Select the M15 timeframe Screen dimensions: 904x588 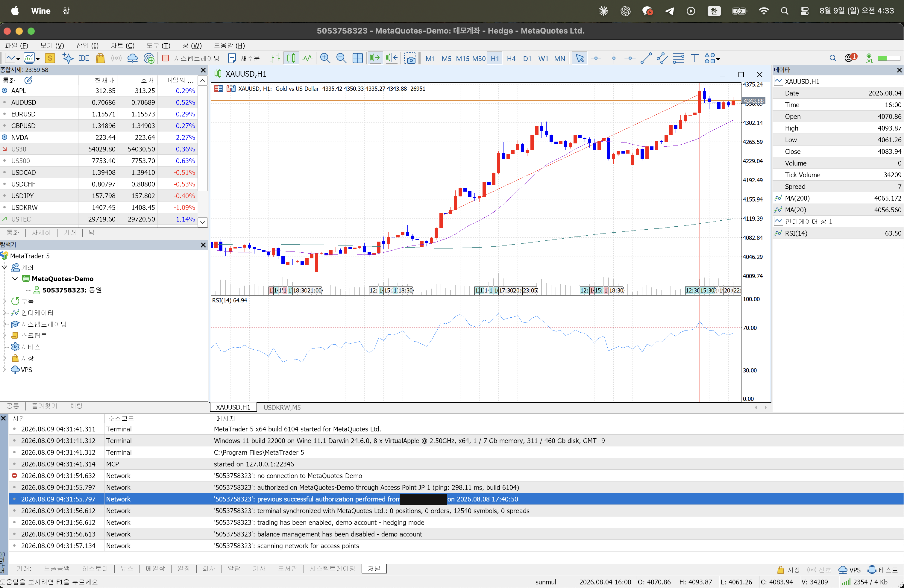click(462, 58)
